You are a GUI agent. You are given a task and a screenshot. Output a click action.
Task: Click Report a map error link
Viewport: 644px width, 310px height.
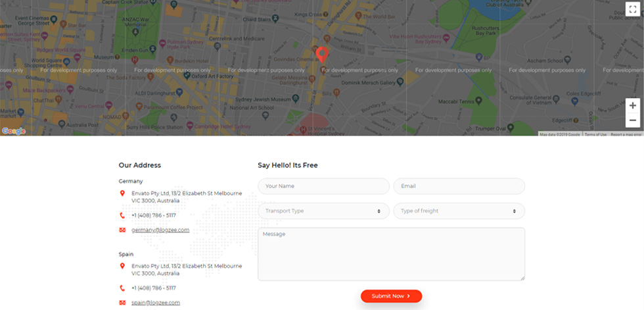[626, 134]
